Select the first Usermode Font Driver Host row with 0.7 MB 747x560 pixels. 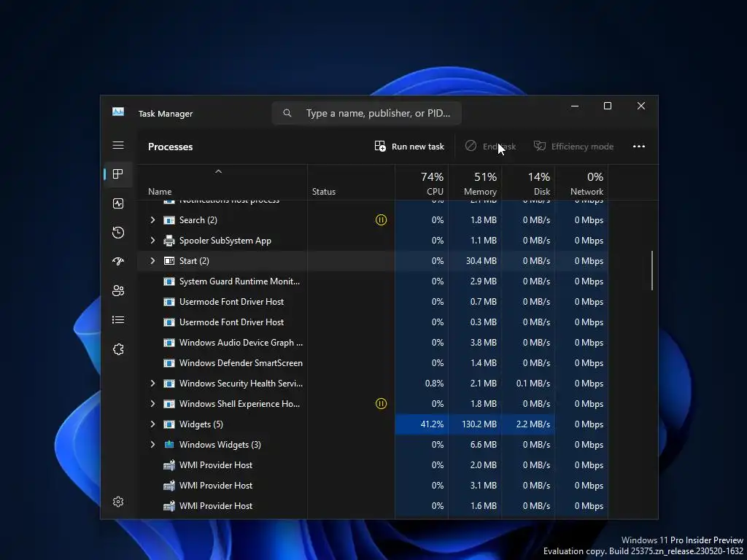373,302
